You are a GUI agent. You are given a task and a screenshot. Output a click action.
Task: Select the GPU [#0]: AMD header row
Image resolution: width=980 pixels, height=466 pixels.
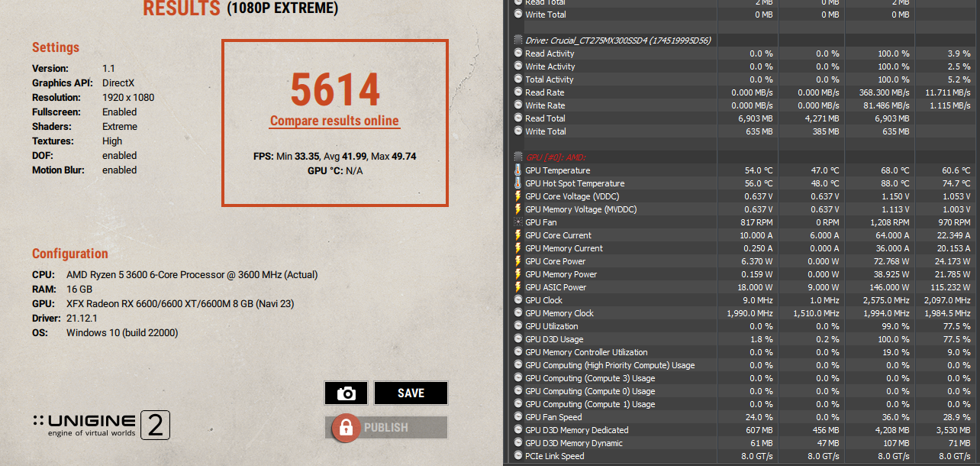tap(741, 157)
